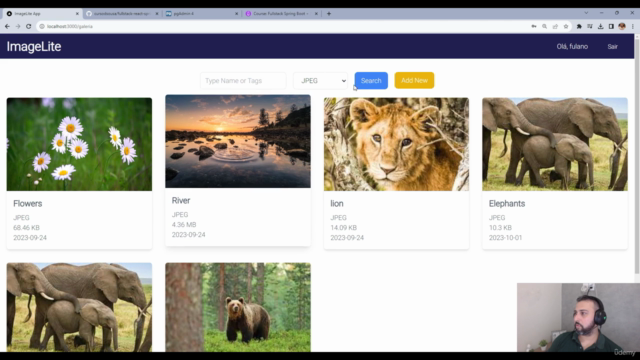Reload the page with the refresh icon
Viewport: 640px width, 360px height.
pos(29,26)
